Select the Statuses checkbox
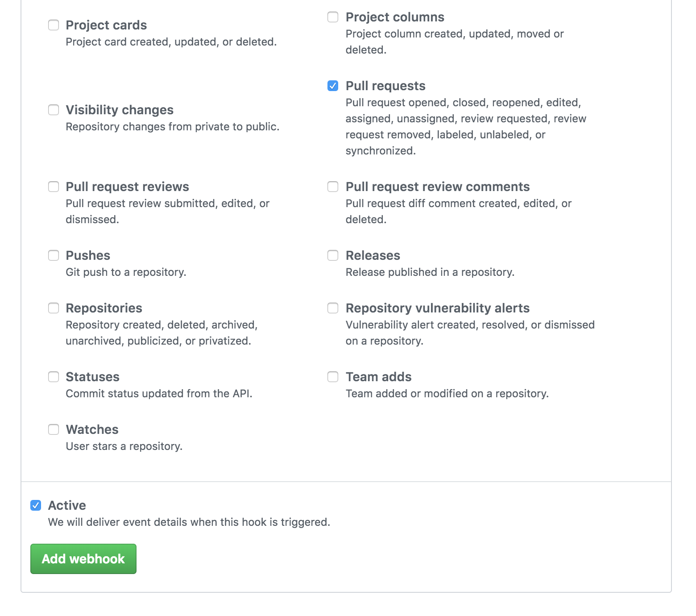Screen dimensions: 696x616 (x=54, y=377)
